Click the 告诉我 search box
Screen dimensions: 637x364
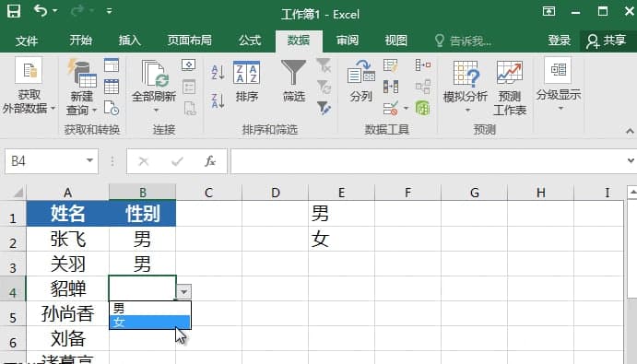coord(463,41)
